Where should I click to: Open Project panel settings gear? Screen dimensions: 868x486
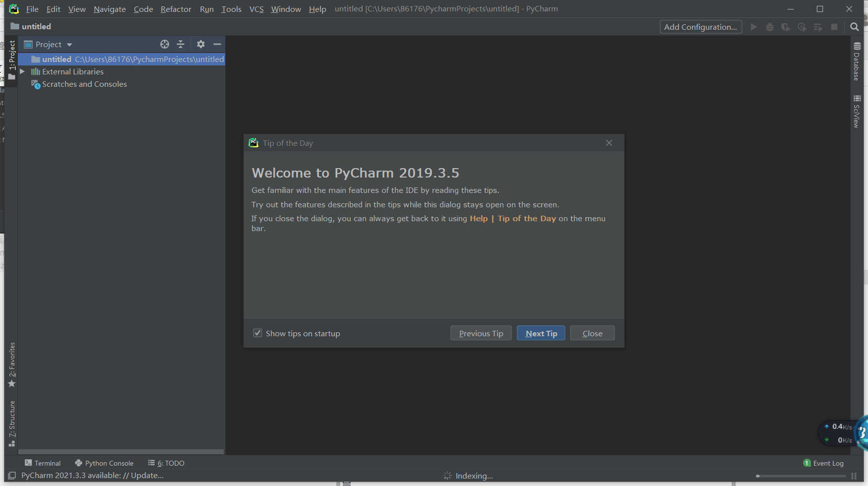(200, 44)
